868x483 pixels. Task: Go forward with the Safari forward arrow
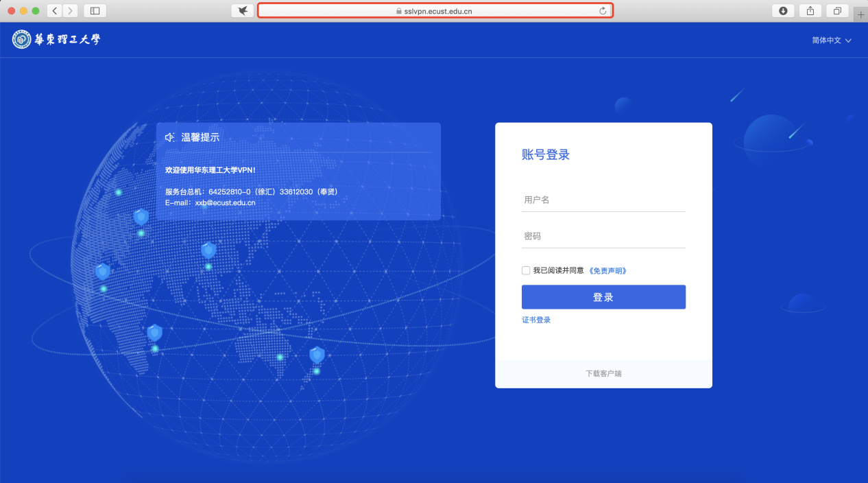(71, 11)
